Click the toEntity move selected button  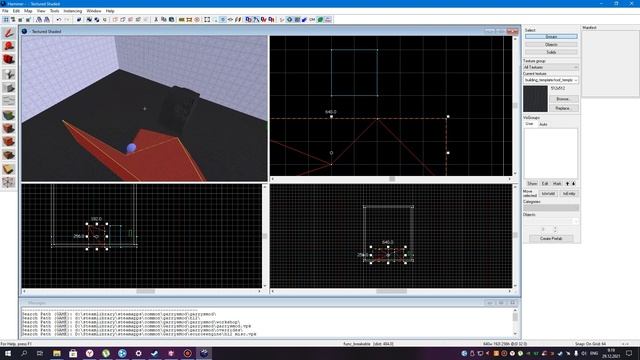click(569, 194)
